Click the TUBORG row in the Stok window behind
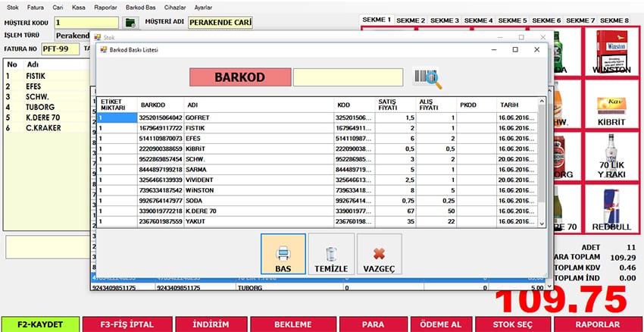The height and width of the screenshot is (332, 644). pyautogui.click(x=319, y=287)
